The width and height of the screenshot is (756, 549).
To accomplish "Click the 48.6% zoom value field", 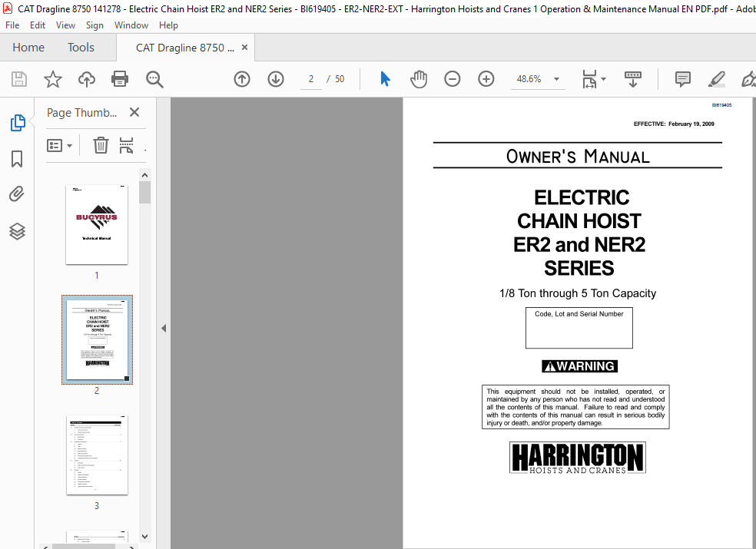I will click(529, 79).
